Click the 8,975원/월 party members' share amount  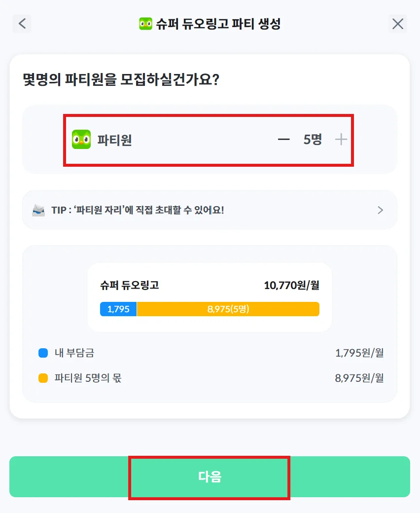click(359, 379)
